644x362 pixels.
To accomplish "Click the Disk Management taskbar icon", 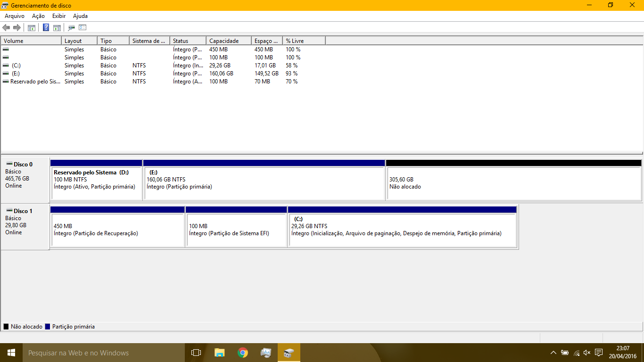I will coord(289,353).
